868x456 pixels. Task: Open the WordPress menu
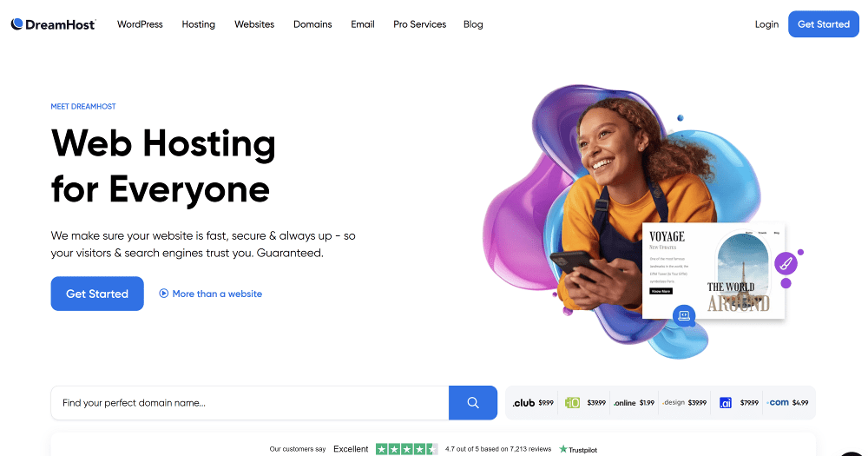click(x=140, y=24)
